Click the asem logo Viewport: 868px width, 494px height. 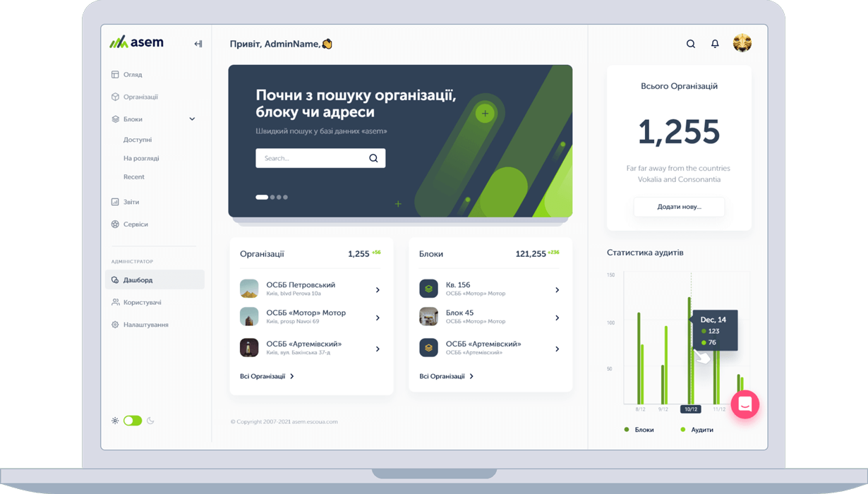click(137, 42)
